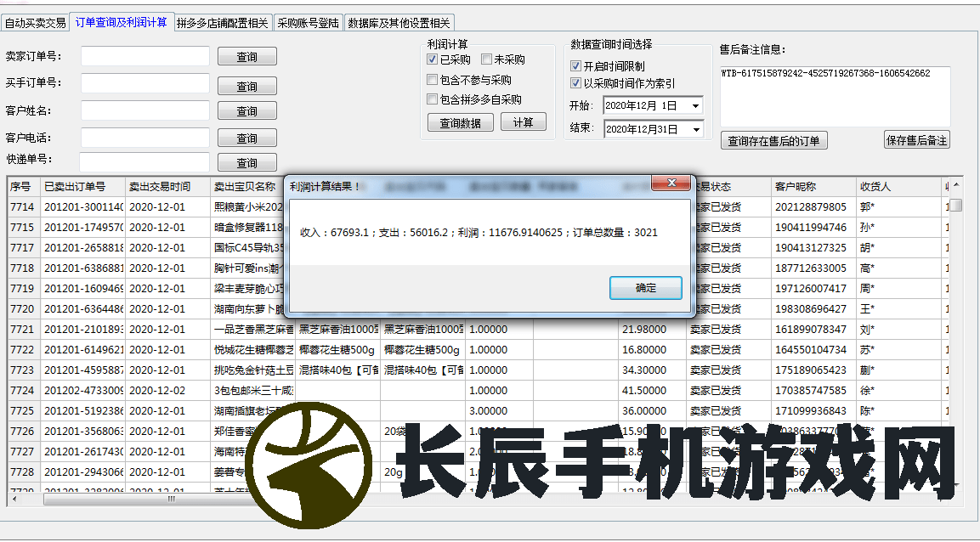Enable the 未采购 checkbox

[x=486, y=59]
